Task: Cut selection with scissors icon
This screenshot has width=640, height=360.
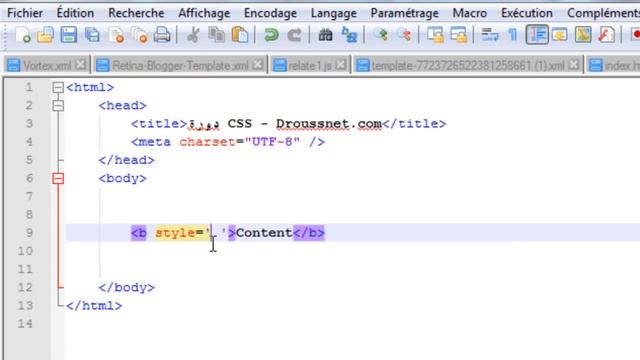Action: tap(193, 35)
